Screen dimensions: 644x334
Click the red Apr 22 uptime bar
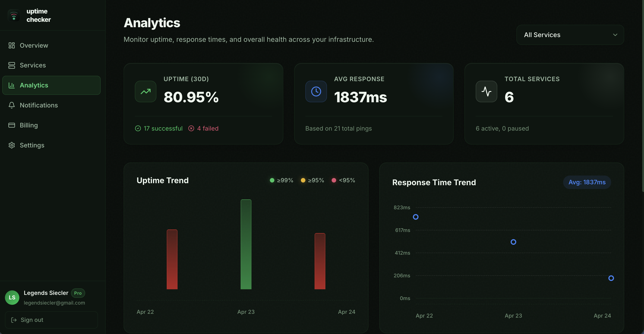[172, 260]
